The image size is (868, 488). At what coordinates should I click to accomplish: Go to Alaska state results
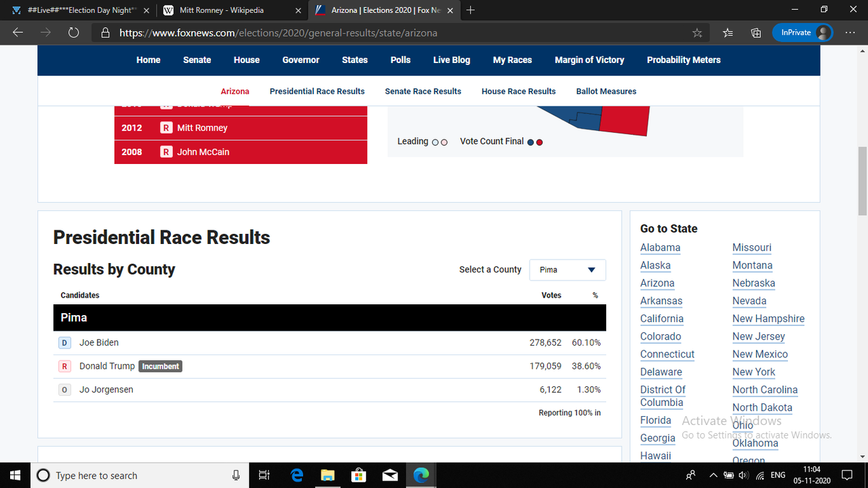pyautogui.click(x=655, y=266)
